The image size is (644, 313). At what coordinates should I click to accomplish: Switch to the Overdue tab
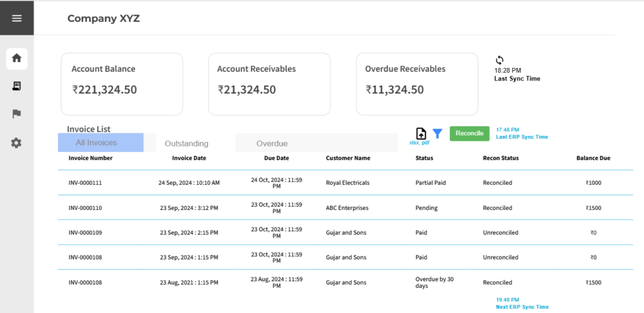click(x=272, y=143)
